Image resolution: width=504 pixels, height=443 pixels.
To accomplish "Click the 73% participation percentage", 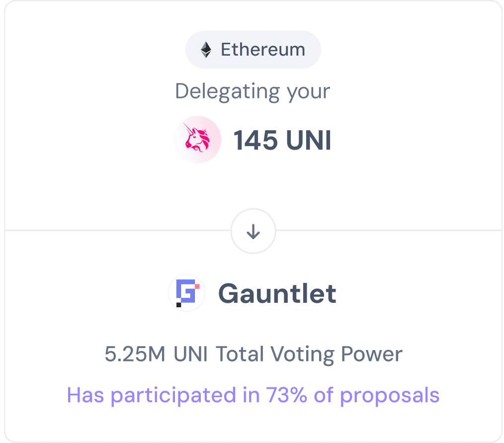I will coord(286,394).
